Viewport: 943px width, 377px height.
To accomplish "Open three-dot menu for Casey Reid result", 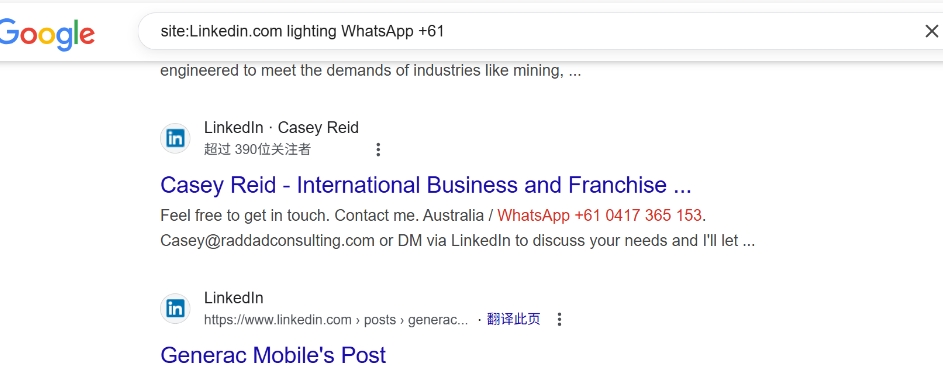I will click(x=378, y=150).
